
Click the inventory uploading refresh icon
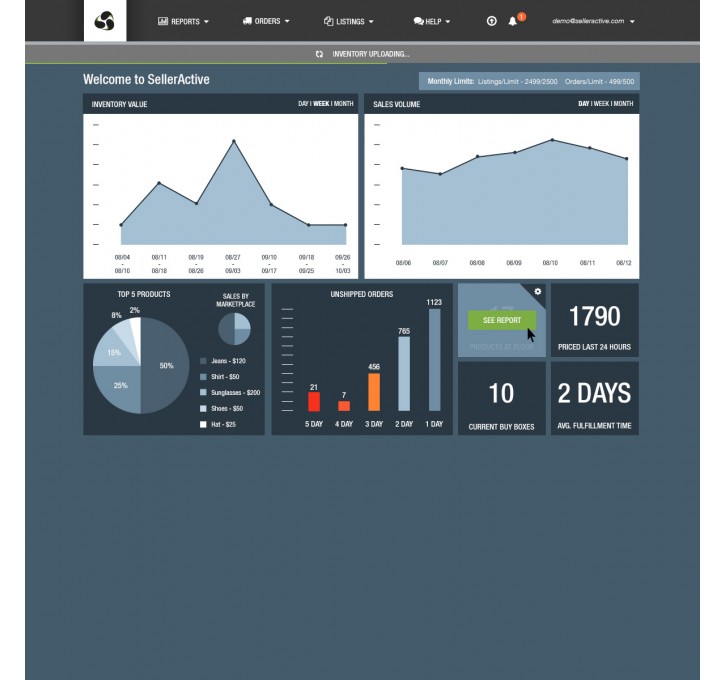[x=319, y=54]
